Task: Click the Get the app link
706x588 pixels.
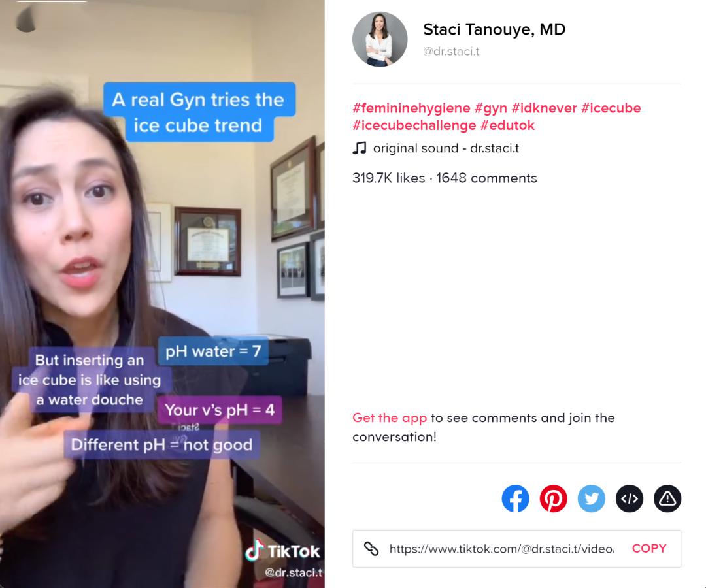Action: (x=390, y=418)
